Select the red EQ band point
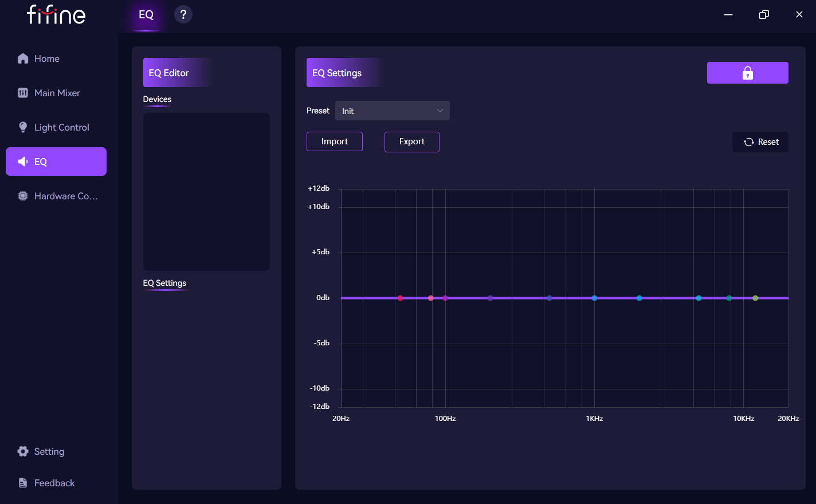The image size is (816, 504). 401,298
